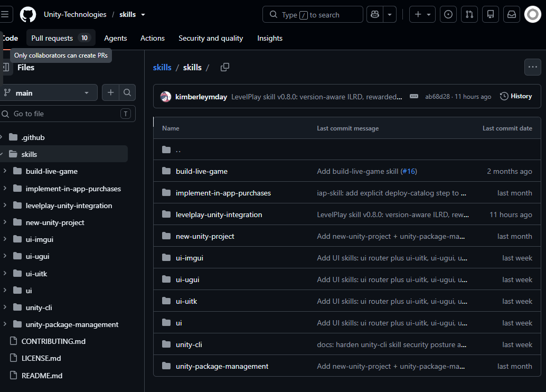Open the #16 pull request link

point(409,171)
